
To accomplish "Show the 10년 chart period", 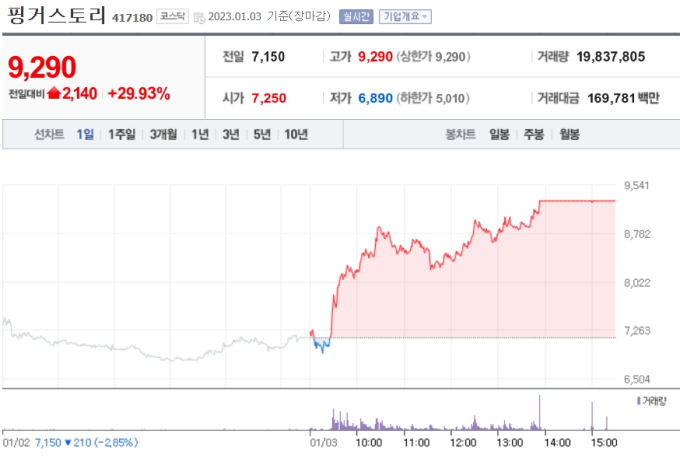I will point(296,134).
